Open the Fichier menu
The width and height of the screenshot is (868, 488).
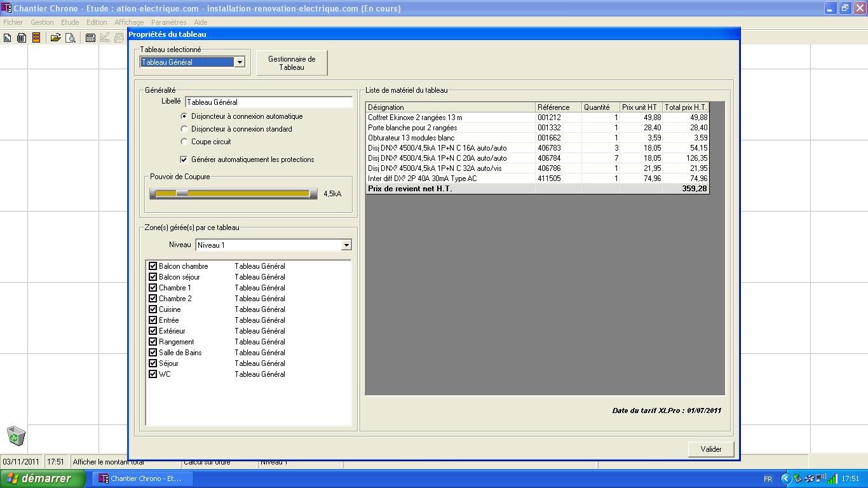tap(13, 22)
